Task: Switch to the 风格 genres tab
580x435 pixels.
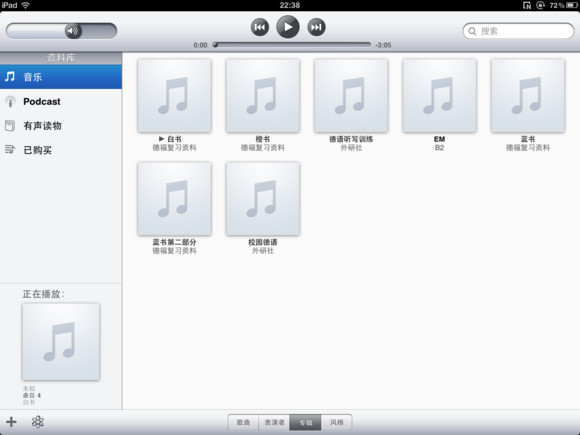Action: (x=336, y=422)
